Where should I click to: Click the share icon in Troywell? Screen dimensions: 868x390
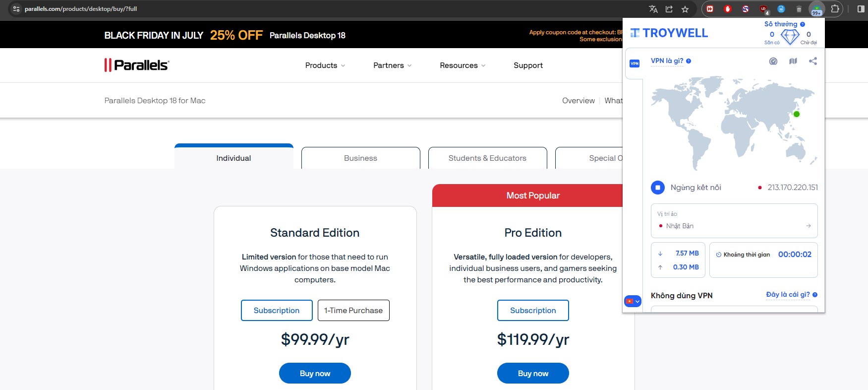point(813,61)
